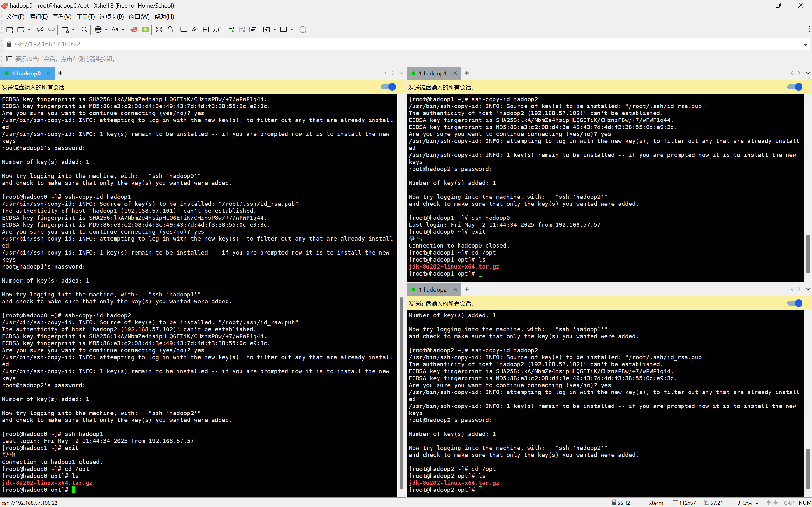Image resolution: width=812 pixels, height=507 pixels.
Task: Expand the address bar history dropdown
Action: pyautogui.click(x=805, y=45)
